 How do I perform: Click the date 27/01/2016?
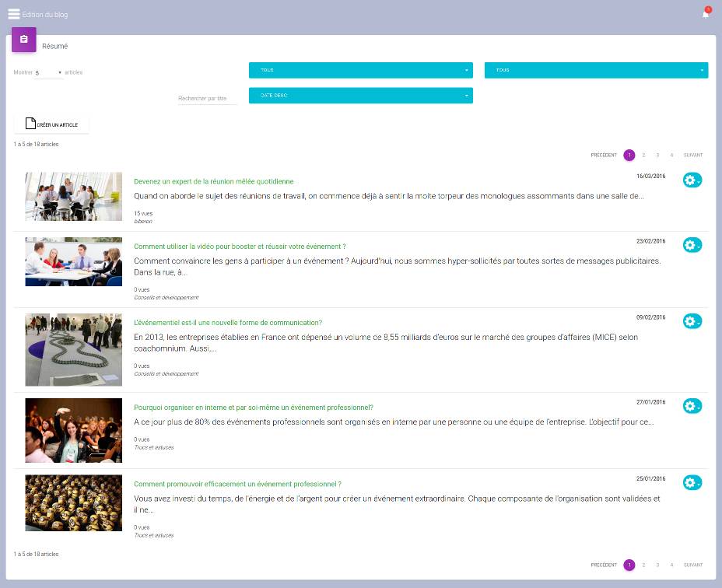click(x=650, y=402)
